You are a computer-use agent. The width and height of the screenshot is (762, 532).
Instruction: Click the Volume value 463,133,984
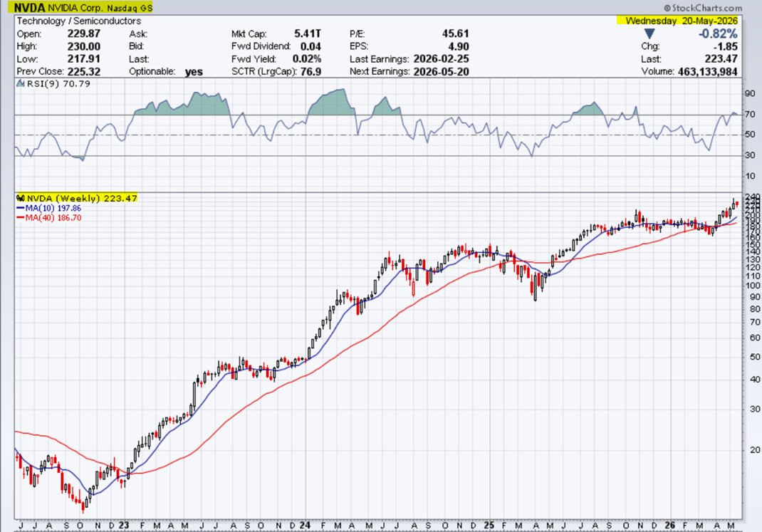coord(708,71)
